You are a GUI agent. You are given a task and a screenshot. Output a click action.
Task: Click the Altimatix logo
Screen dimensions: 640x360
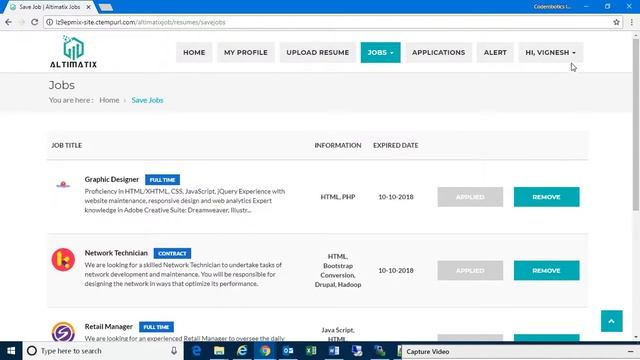73,52
